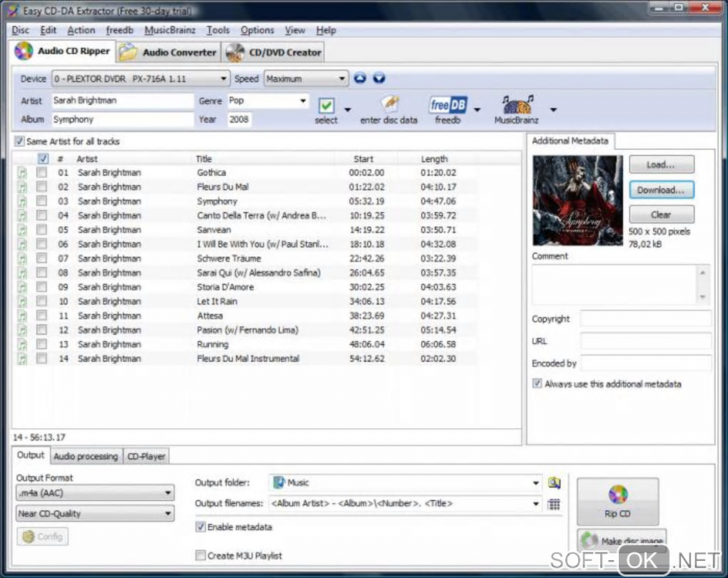Open the .m4a (AAC) output format dropdown

(x=95, y=492)
